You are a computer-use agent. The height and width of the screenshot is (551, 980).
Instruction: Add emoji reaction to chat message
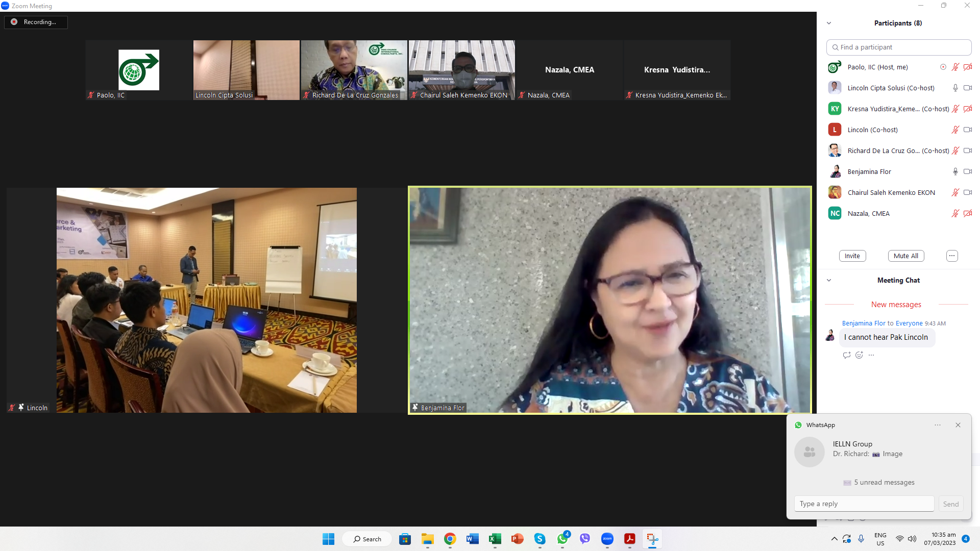[859, 355]
